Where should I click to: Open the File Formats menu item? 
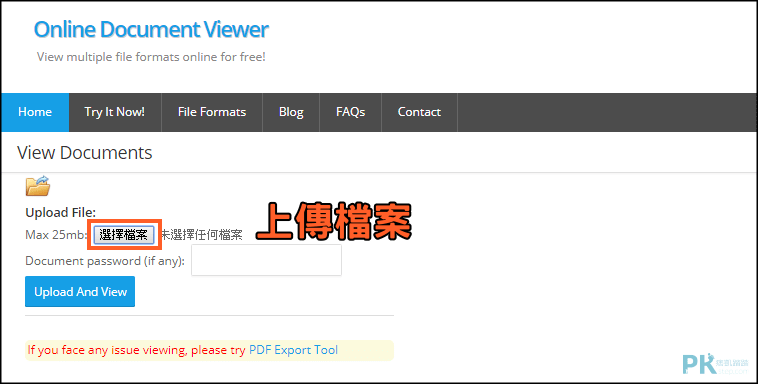[212, 112]
